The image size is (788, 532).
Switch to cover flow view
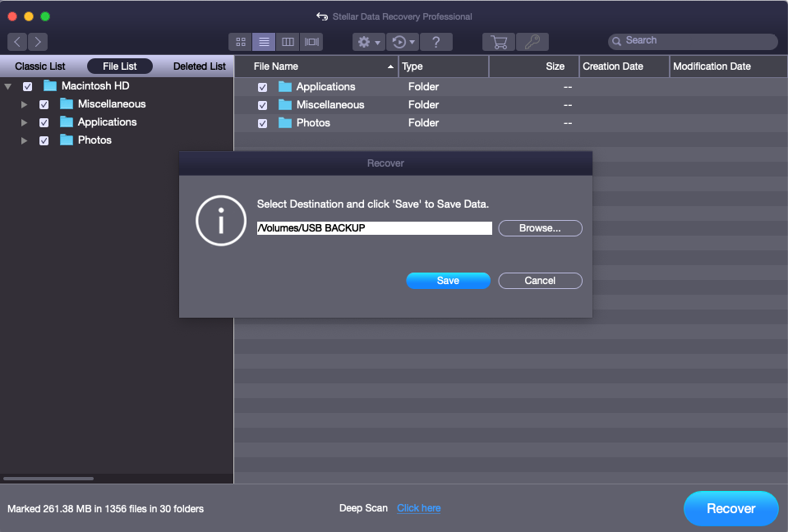tap(311, 42)
